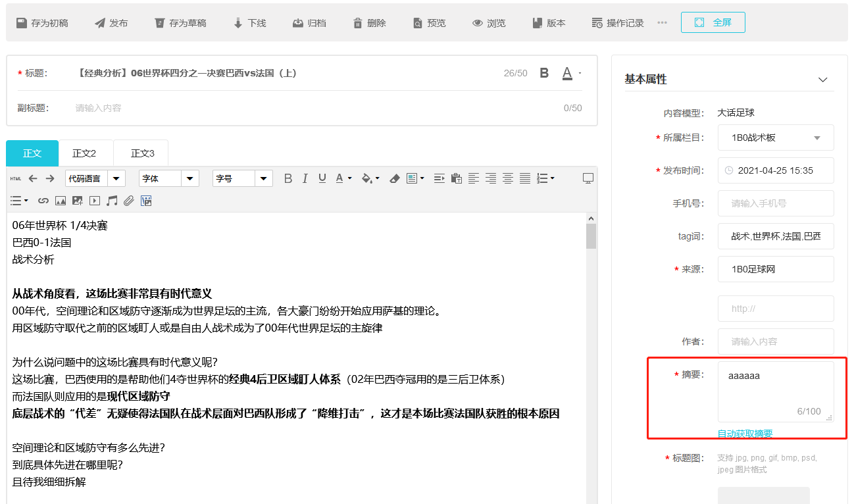This screenshot has width=854, height=504.
Task: Click the 手机号 input field
Action: [776, 203]
